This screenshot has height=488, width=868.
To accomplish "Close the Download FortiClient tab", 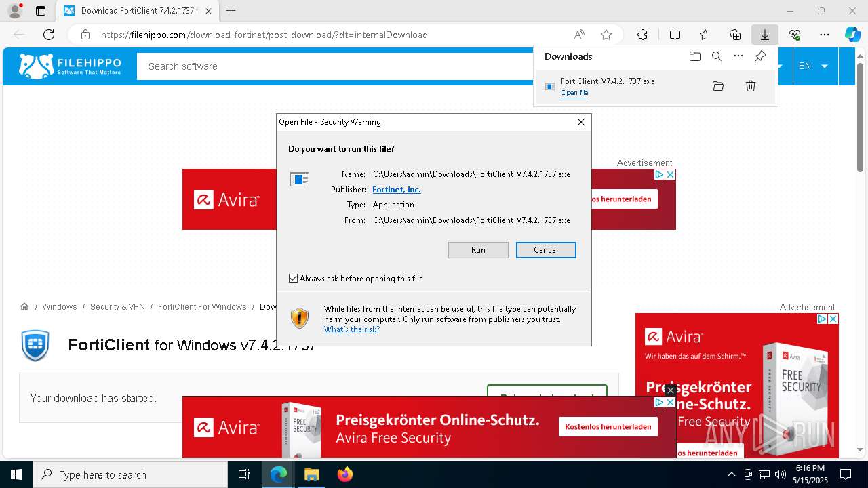I will (208, 11).
